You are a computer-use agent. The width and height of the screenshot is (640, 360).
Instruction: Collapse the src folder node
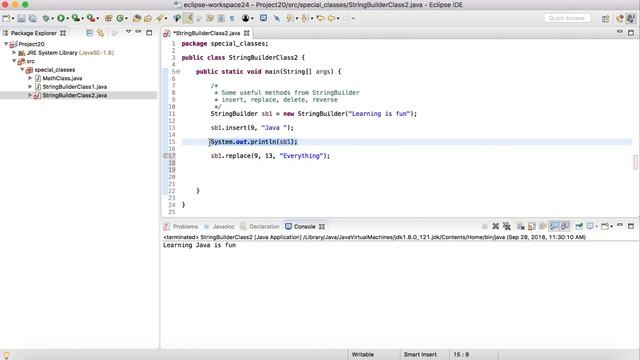(14, 61)
